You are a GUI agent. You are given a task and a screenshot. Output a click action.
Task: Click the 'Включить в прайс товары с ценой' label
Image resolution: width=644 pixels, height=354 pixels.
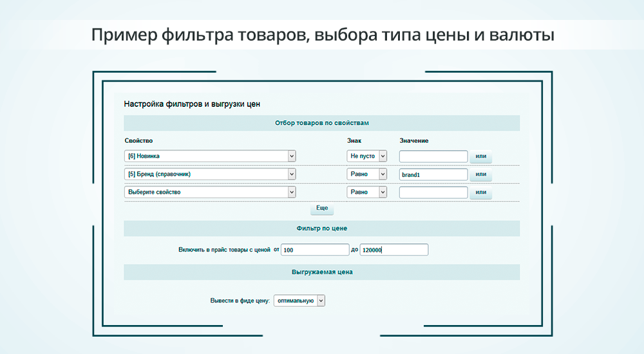tap(224, 250)
